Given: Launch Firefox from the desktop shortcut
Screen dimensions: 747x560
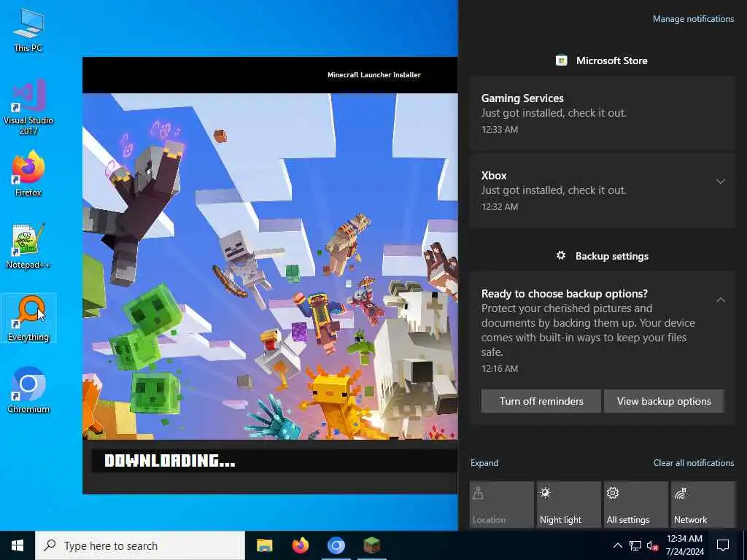Looking at the screenshot, I should point(28,174).
